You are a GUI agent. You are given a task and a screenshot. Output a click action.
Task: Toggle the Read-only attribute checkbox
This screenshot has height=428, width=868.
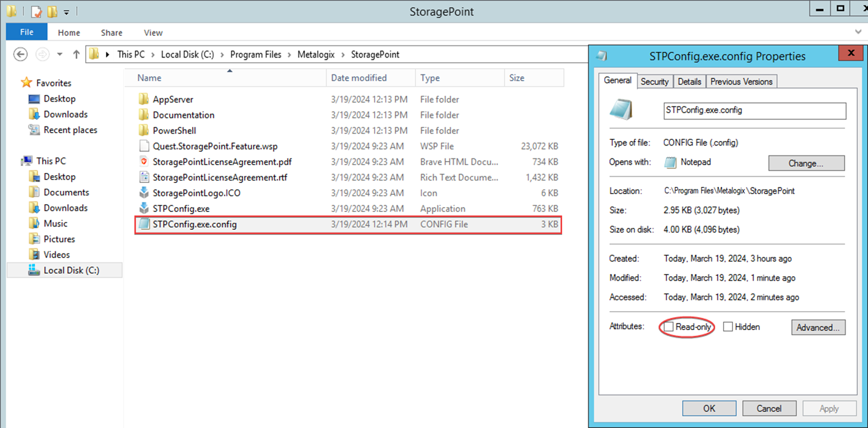(x=669, y=327)
